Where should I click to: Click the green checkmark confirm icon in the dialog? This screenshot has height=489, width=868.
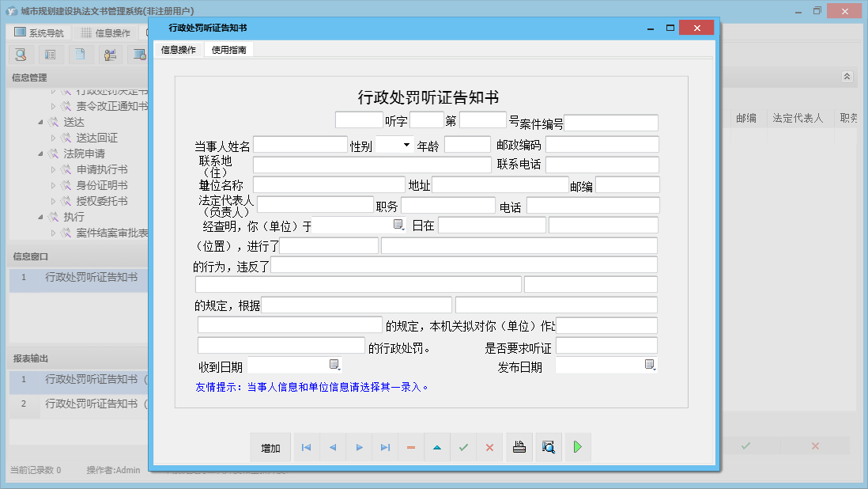[463, 447]
